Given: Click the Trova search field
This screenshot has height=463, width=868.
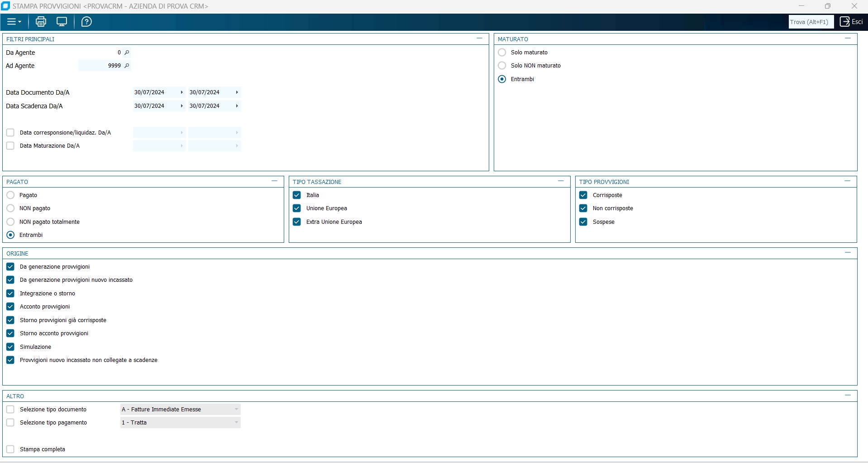Looking at the screenshot, I should [811, 22].
